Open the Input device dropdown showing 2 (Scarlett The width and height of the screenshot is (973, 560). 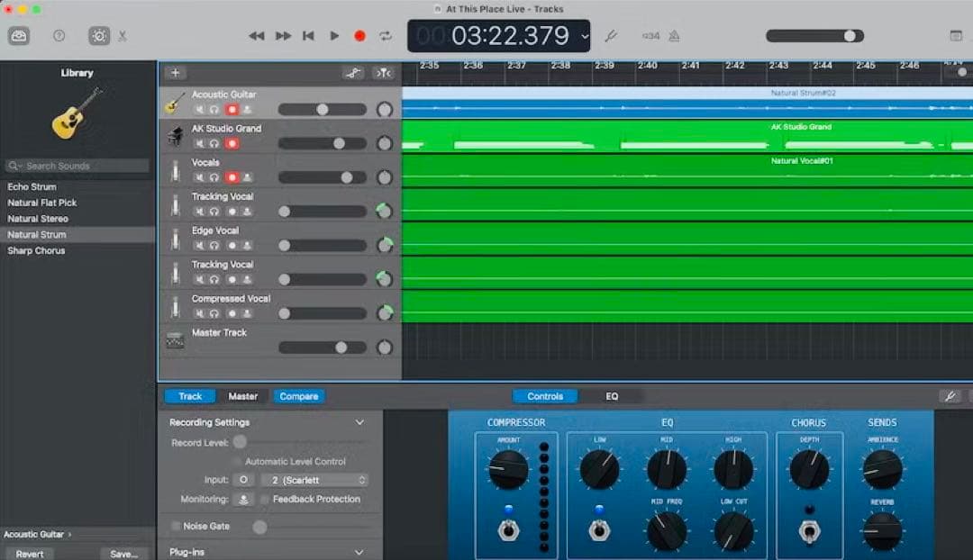[314, 480]
